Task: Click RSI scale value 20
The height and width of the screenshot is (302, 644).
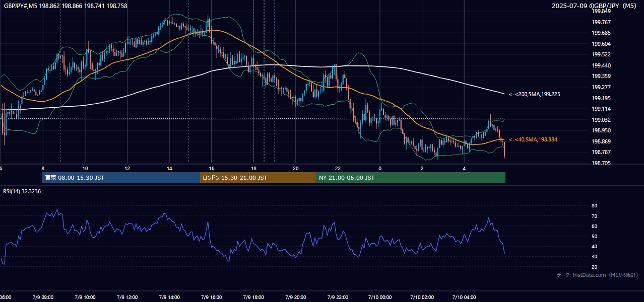Action: point(595,267)
